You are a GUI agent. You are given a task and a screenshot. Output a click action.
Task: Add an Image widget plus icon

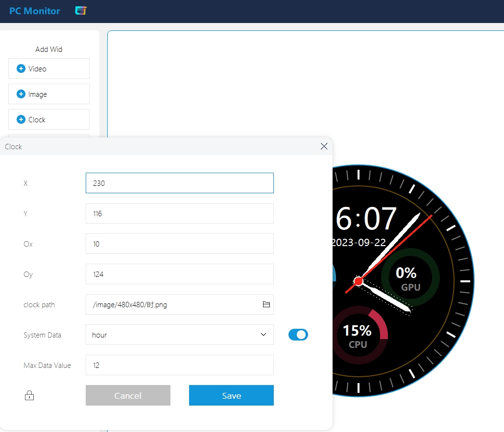21,94
